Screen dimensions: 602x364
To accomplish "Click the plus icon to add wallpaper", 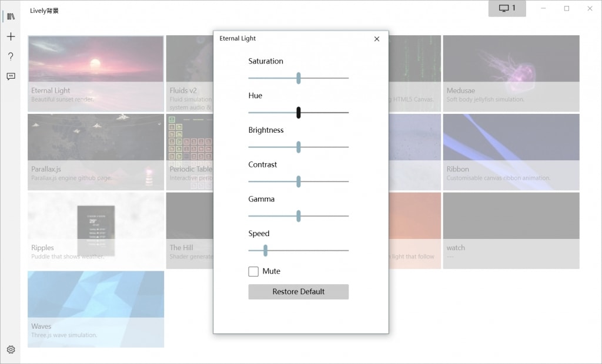I will coord(11,36).
